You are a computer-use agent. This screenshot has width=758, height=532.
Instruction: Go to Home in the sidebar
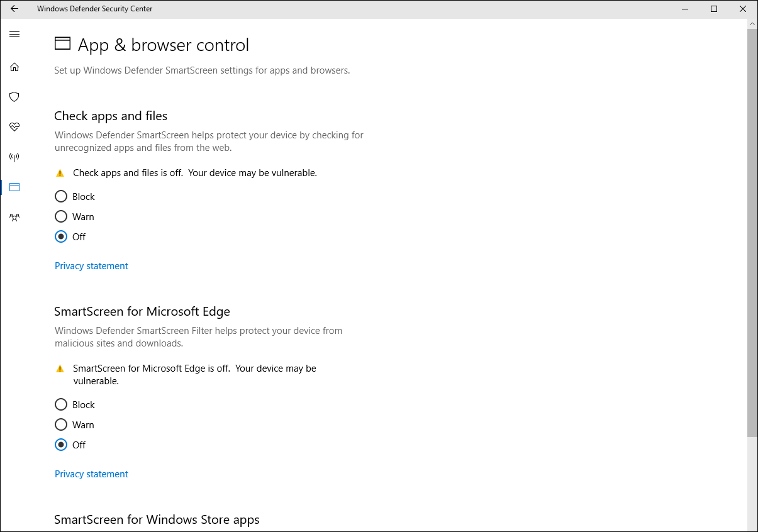click(x=14, y=67)
